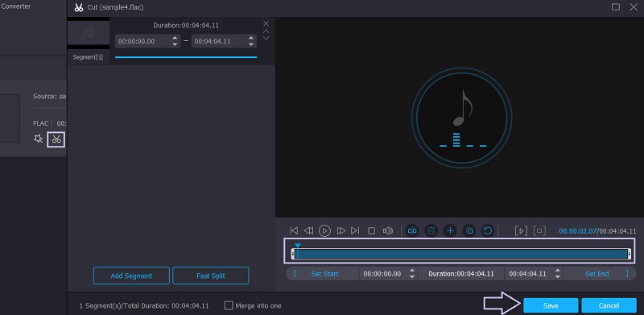This screenshot has height=315, width=644.
Task: Click the bracketed stop segment icon
Action: coord(539,230)
